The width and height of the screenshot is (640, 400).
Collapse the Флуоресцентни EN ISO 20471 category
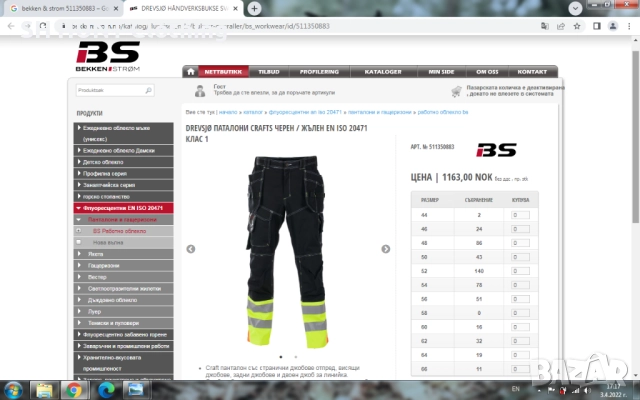coord(123,208)
